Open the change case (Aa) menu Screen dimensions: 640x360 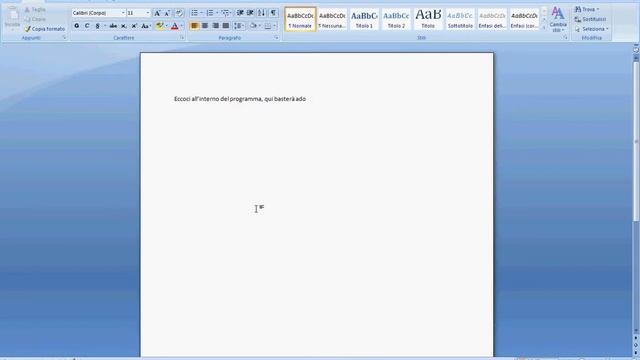pyautogui.click(x=145, y=26)
